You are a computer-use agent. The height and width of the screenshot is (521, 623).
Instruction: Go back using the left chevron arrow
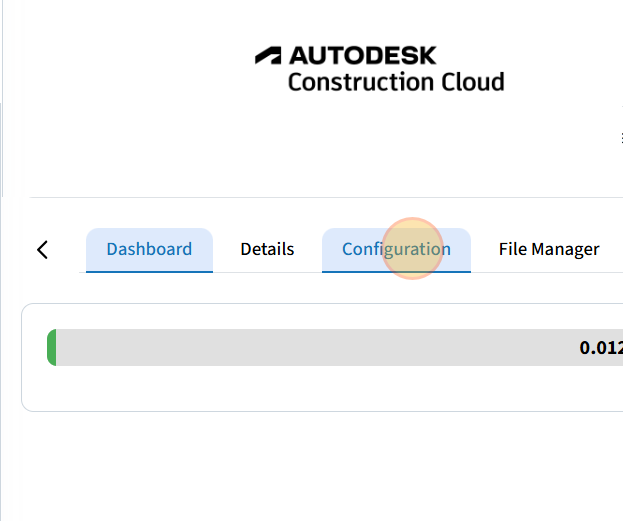point(42,250)
